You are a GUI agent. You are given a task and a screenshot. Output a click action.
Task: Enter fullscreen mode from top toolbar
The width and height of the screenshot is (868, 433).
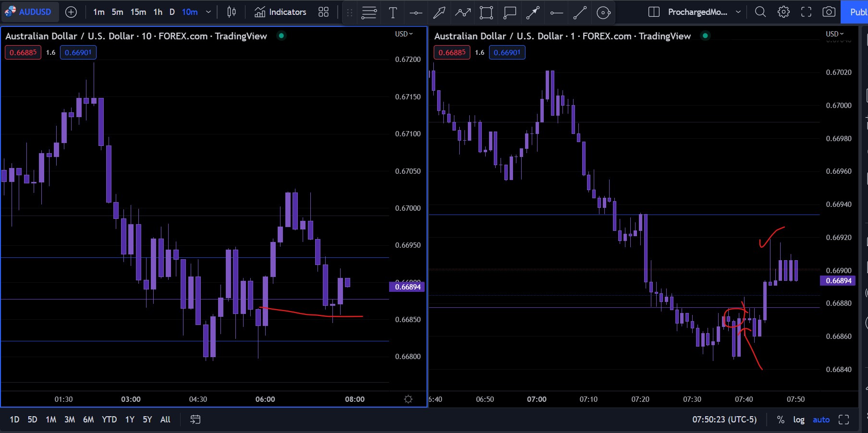(807, 12)
